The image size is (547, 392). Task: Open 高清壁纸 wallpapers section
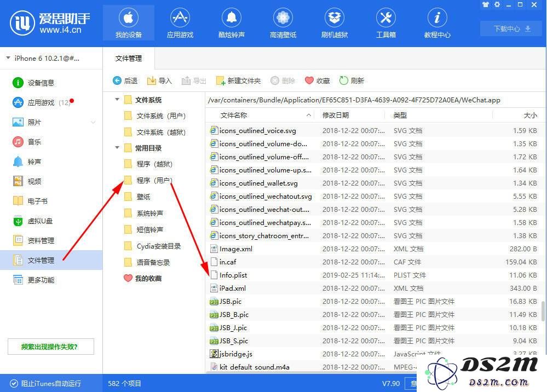[x=283, y=23]
